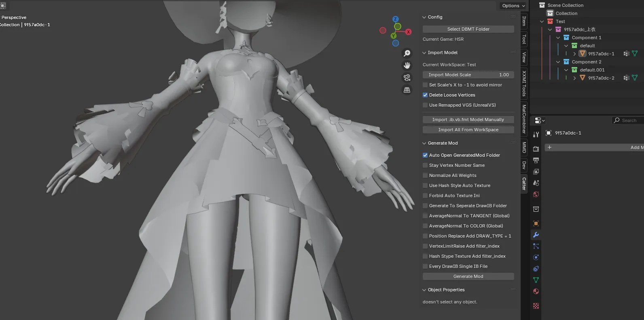Open the Material properties sphere icon
Image resolution: width=644 pixels, height=320 pixels.
click(x=536, y=291)
